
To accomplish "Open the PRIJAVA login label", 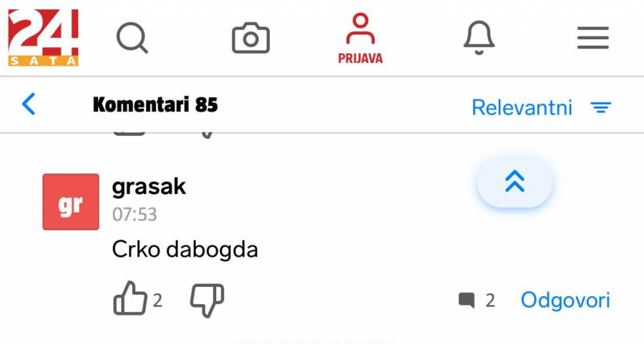I will point(360,59).
